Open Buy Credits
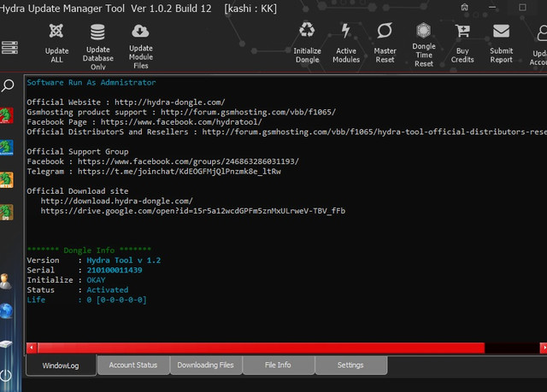The height and width of the screenshot is (392, 547). 462,44
